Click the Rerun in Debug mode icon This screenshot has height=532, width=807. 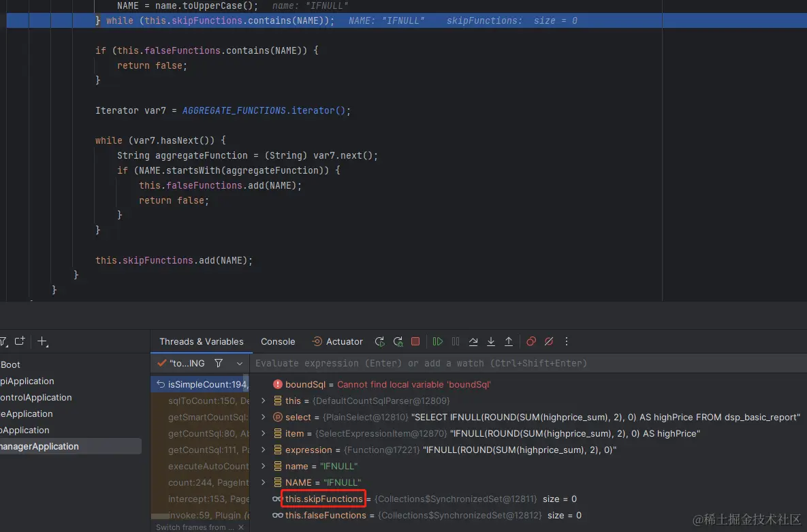click(x=398, y=341)
